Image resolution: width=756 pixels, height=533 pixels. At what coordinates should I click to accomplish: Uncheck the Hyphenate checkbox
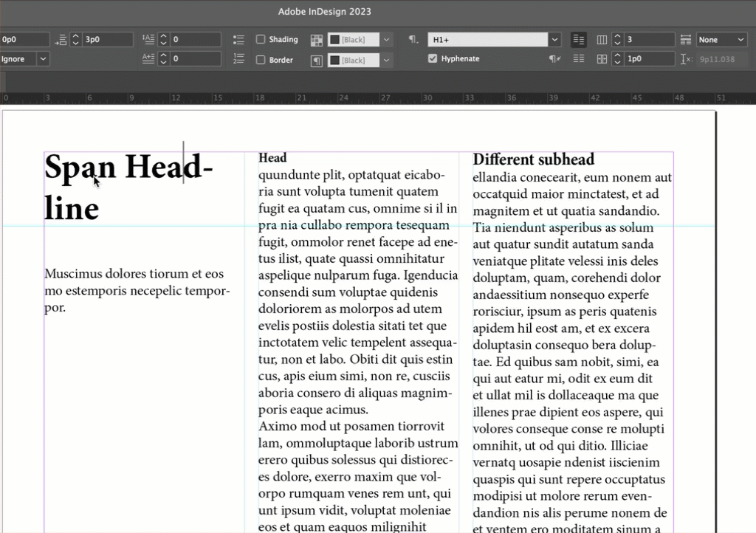pos(433,59)
